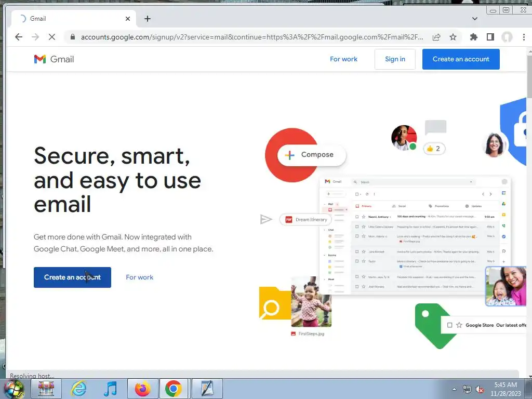Open the Windows Start orb
The height and width of the screenshot is (399, 532).
point(14,389)
